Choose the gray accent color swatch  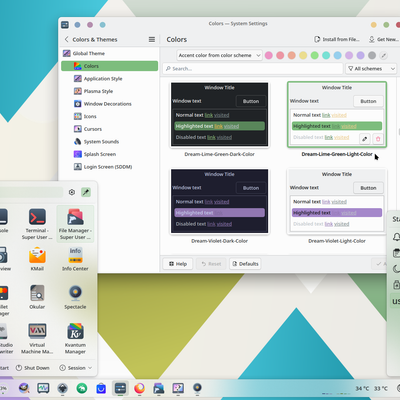tap(372, 55)
